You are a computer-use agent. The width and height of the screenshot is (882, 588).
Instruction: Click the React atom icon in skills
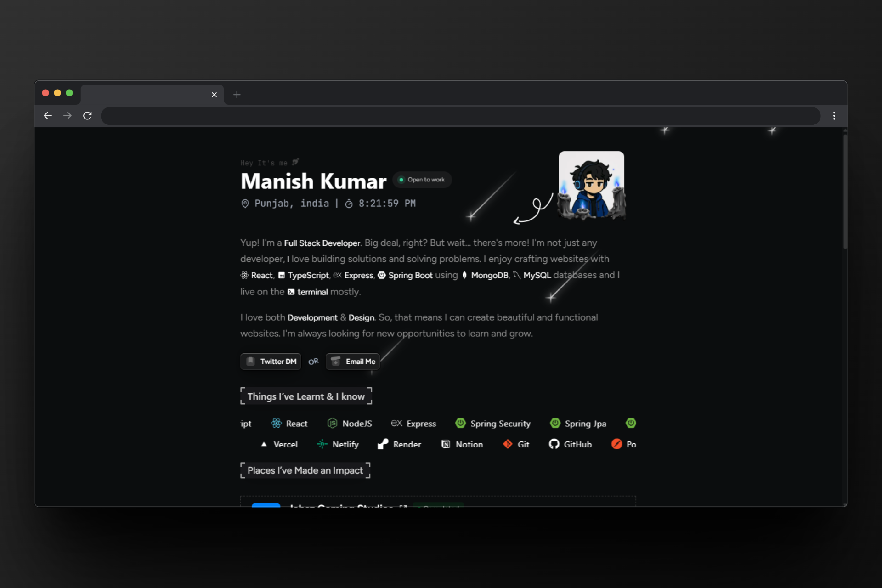(x=276, y=423)
